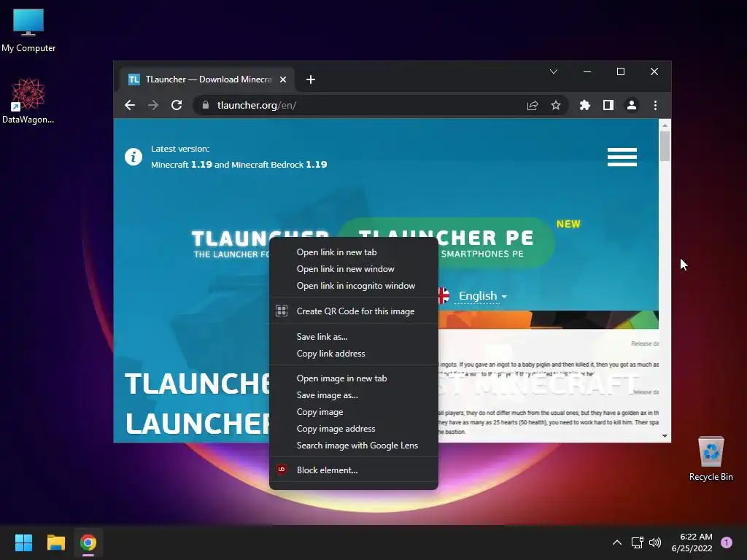Choose Create QR Code for this image

[x=354, y=311]
